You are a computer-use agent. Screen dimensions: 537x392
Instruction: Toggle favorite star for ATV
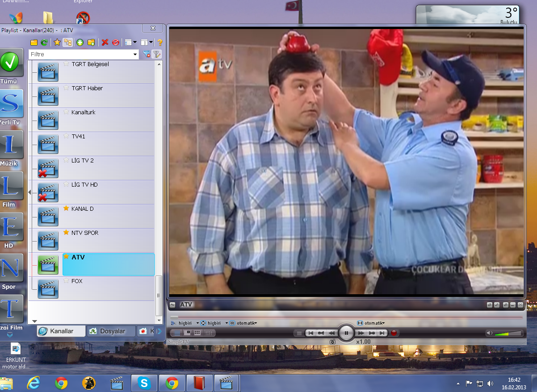tap(66, 257)
